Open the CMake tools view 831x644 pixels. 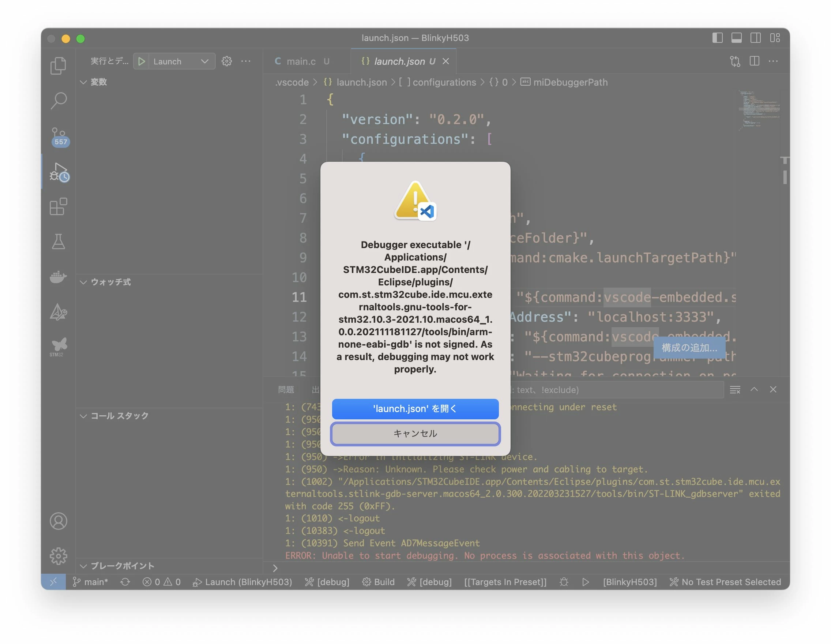(x=58, y=312)
